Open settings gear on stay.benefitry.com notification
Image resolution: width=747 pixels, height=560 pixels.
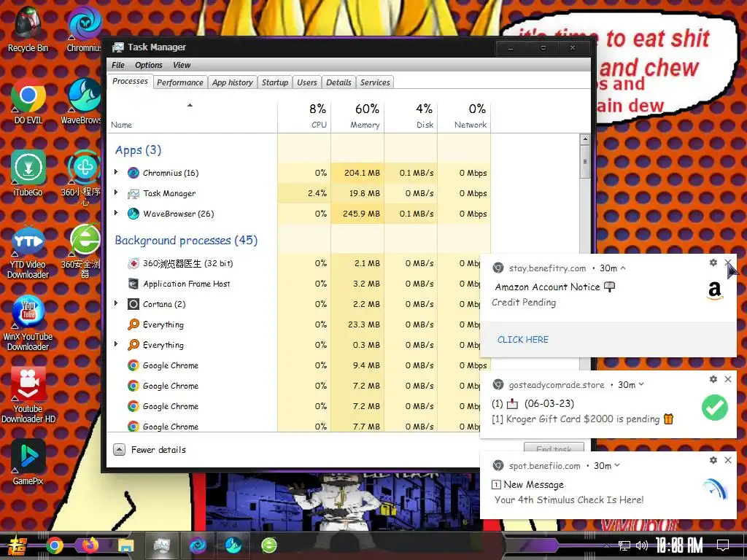713,262
